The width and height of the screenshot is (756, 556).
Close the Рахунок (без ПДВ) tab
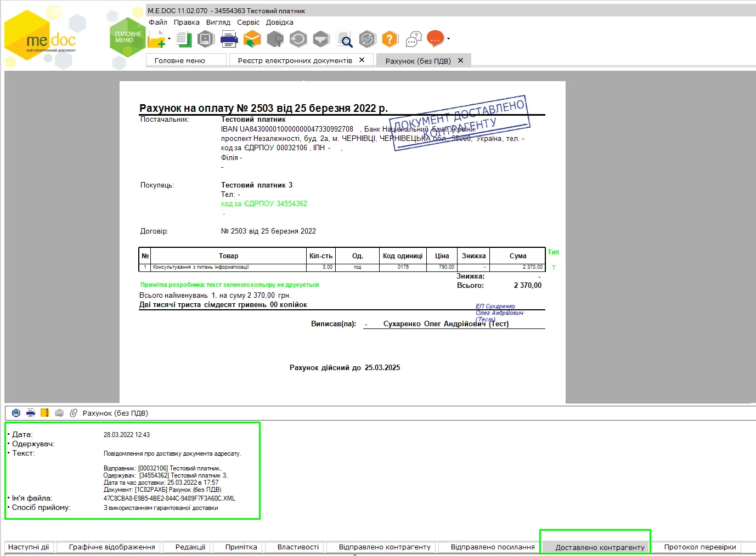pyautogui.click(x=461, y=60)
